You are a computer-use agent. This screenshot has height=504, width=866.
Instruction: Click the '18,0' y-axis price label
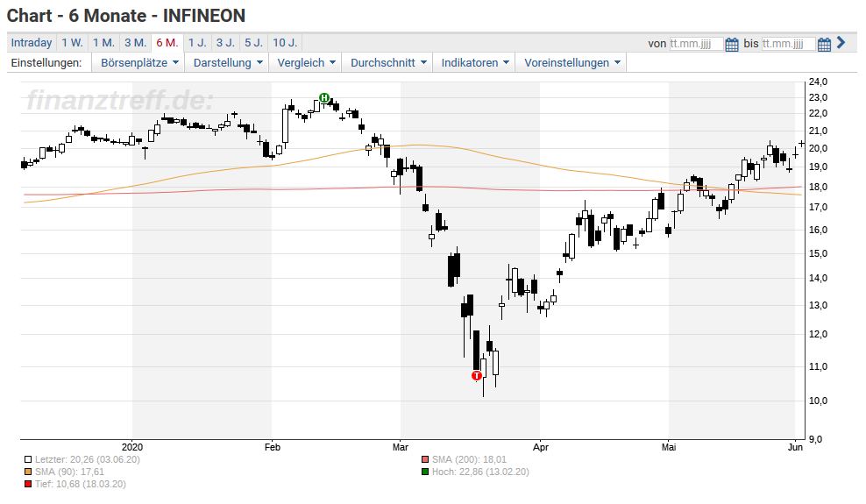(x=818, y=187)
